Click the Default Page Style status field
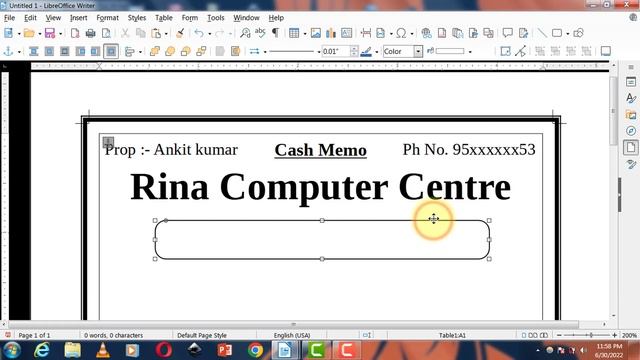 pyautogui.click(x=202, y=335)
